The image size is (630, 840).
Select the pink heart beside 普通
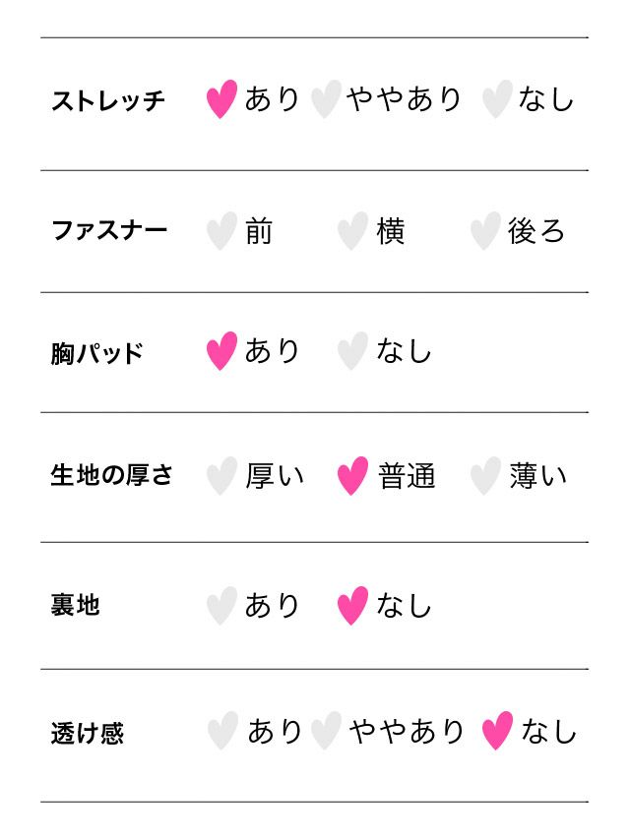[352, 476]
